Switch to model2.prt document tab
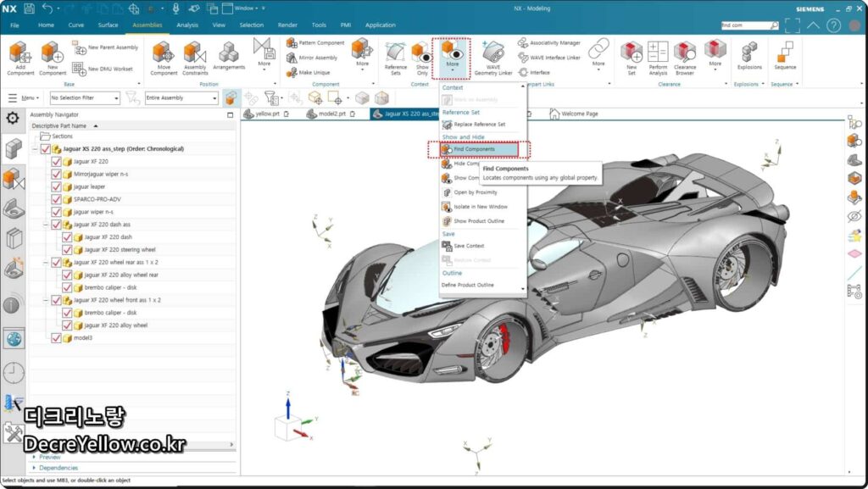This screenshot has width=868, height=489. 331,114
